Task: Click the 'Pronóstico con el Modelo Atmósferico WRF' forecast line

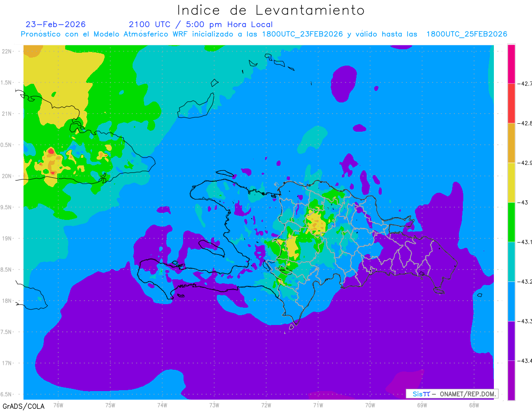Action: coord(264,34)
